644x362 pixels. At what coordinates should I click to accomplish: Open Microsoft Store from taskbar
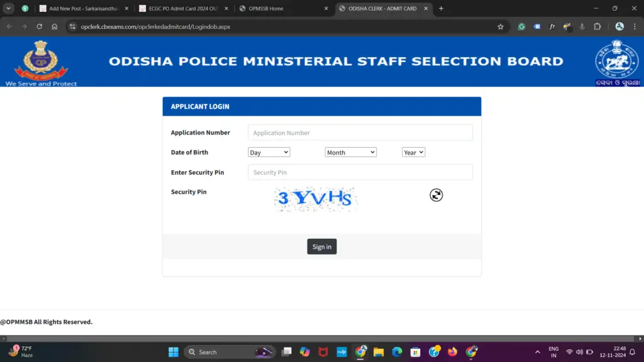point(415,352)
